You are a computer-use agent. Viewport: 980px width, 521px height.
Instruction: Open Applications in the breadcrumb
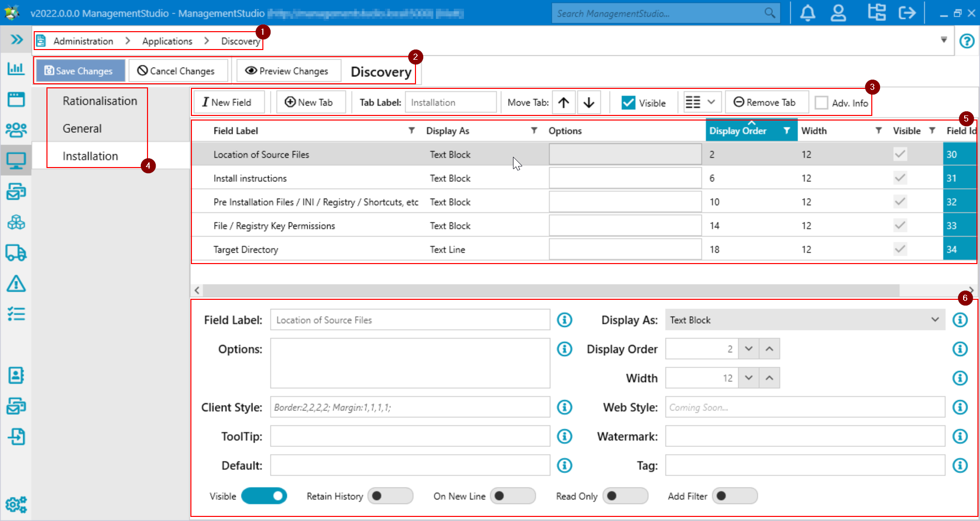pyautogui.click(x=167, y=41)
